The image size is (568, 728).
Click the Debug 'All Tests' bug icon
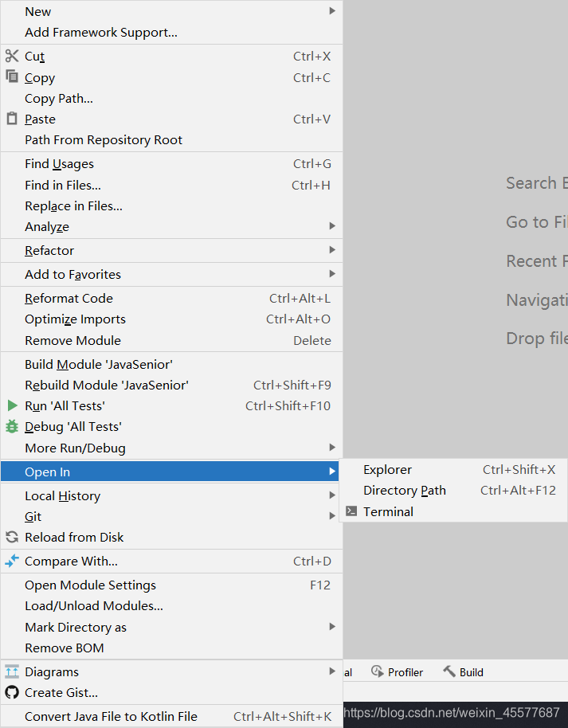click(x=11, y=426)
